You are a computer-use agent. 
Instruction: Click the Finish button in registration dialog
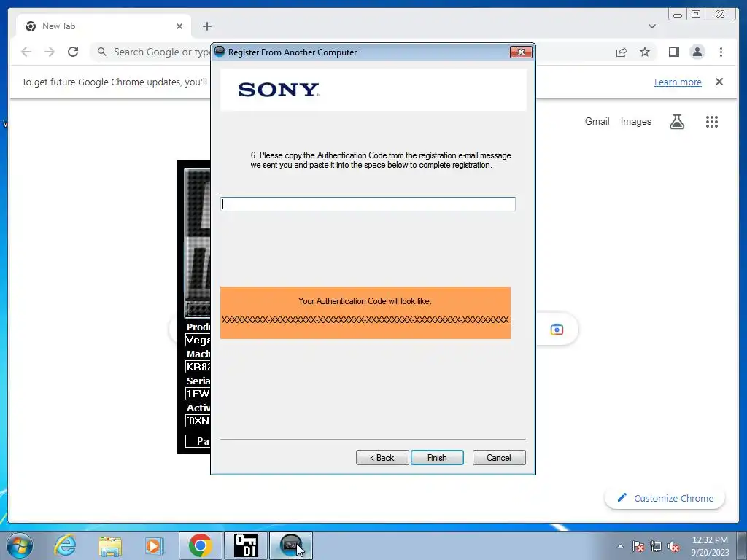click(437, 458)
